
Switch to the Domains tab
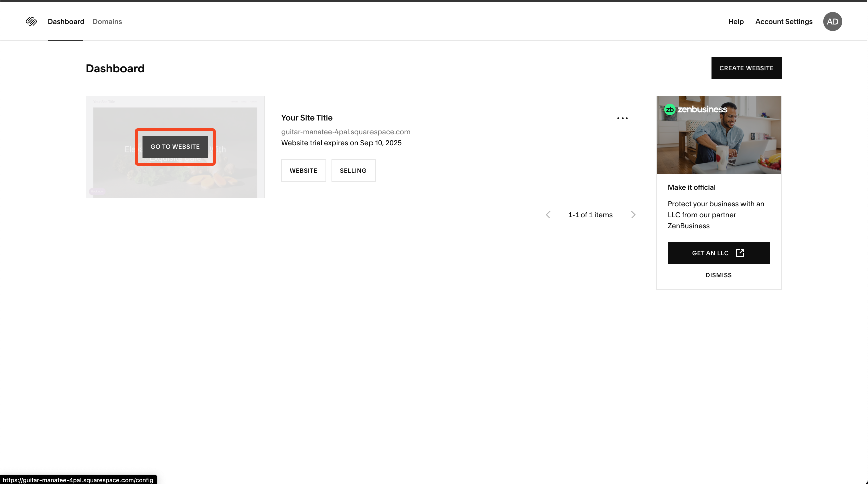(x=107, y=22)
